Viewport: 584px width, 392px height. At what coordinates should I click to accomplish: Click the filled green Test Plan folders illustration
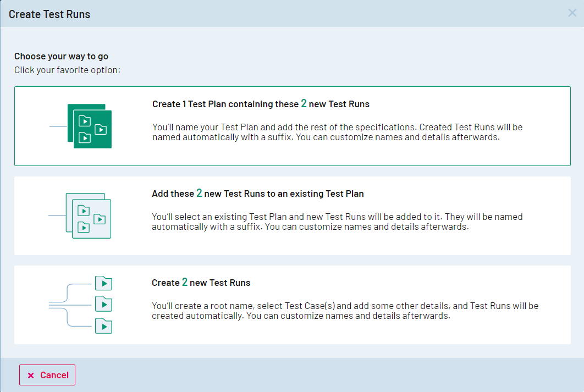coord(89,126)
